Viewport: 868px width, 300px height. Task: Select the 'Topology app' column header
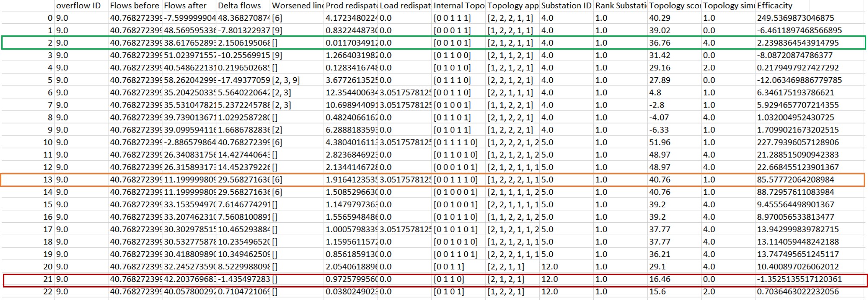pos(513,6)
